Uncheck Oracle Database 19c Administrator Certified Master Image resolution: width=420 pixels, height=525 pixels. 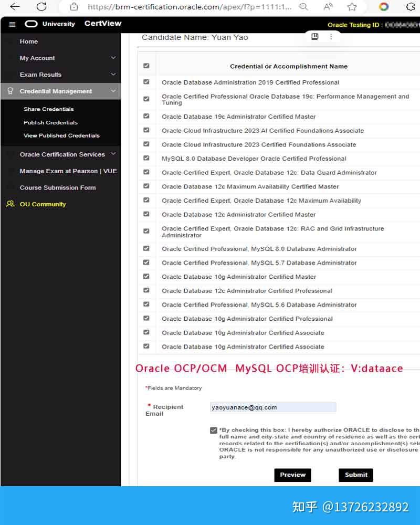[146, 116]
